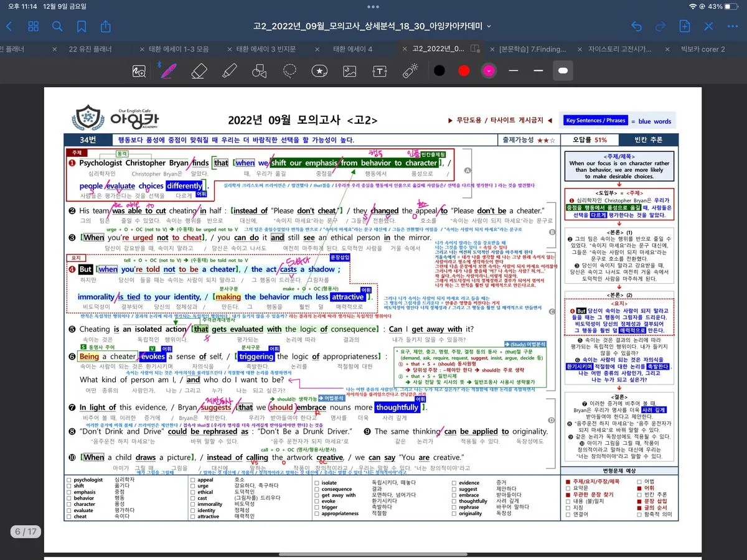Open the Image insert tool

[x=350, y=70]
